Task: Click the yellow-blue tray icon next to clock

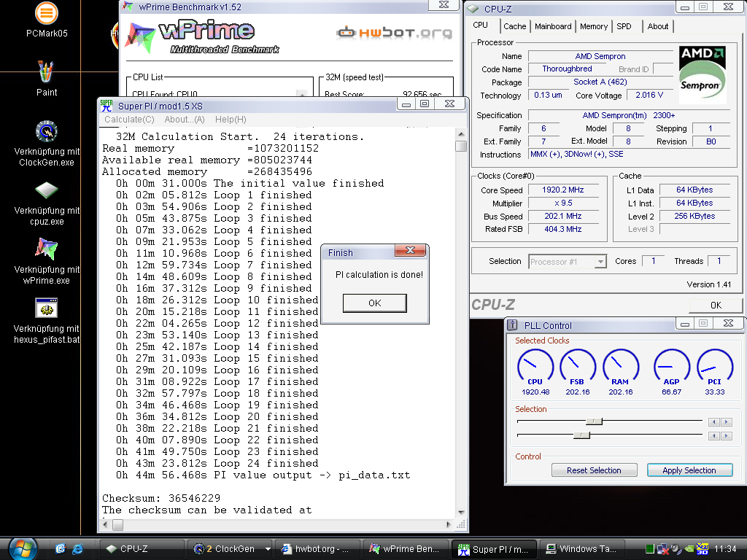Action: pyautogui.click(x=703, y=549)
